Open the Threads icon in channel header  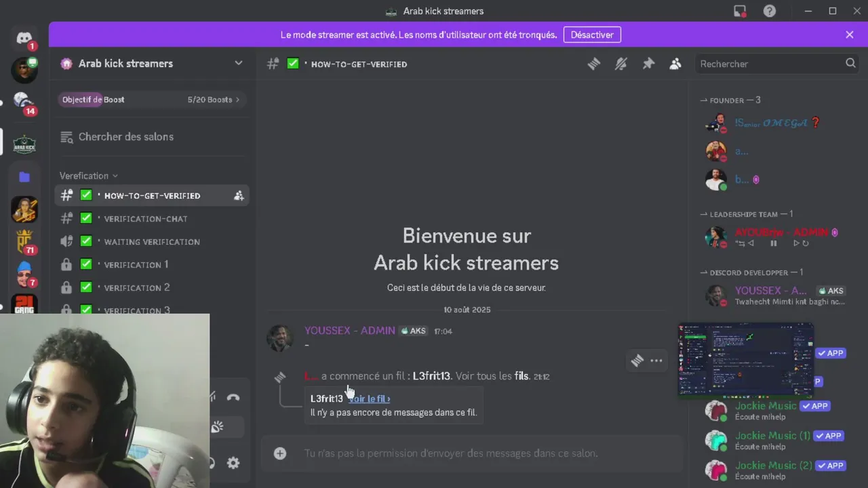594,64
